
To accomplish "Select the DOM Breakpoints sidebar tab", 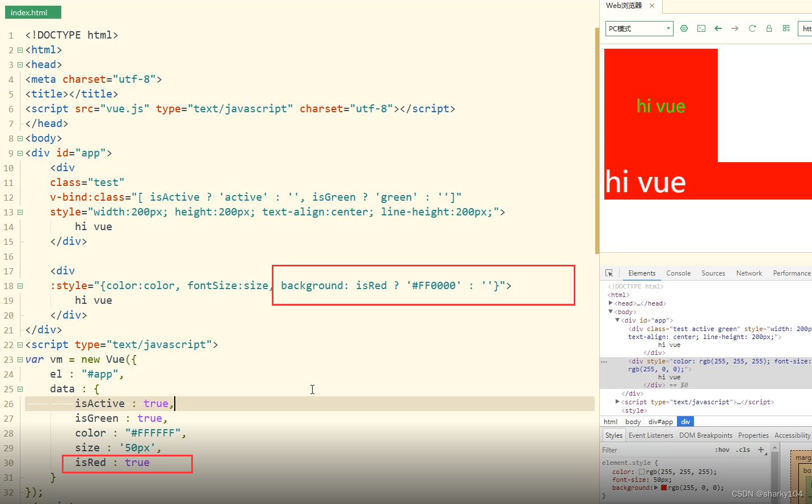I will coord(705,435).
